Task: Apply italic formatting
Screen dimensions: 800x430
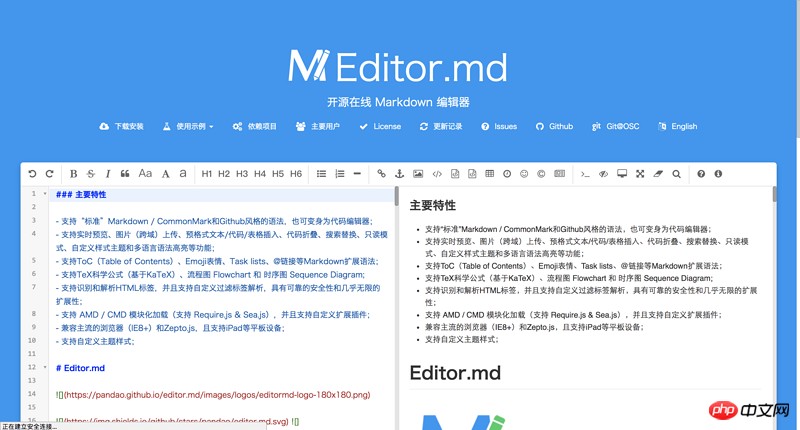Action: click(x=108, y=173)
